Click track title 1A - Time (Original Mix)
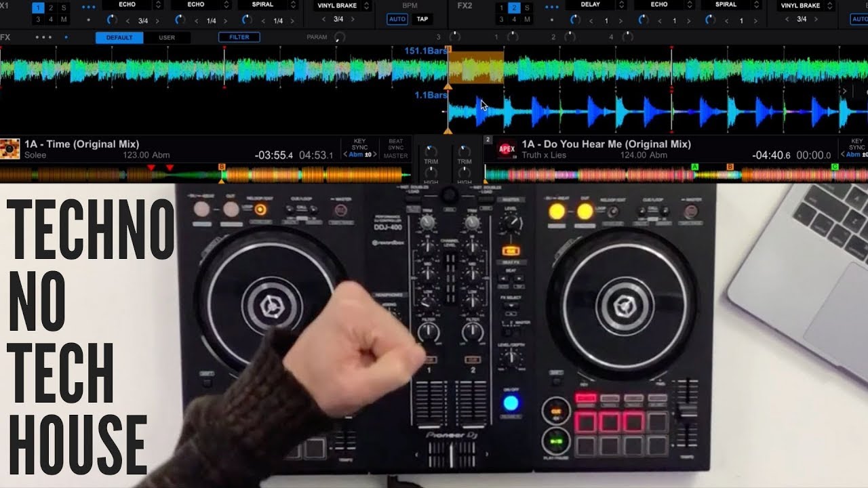The width and height of the screenshot is (868, 488). click(x=81, y=144)
